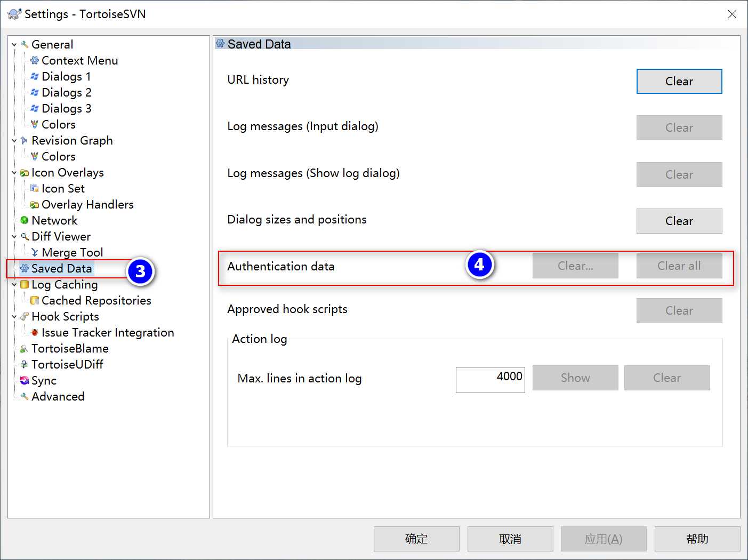Click the "URL history" label

point(258,79)
